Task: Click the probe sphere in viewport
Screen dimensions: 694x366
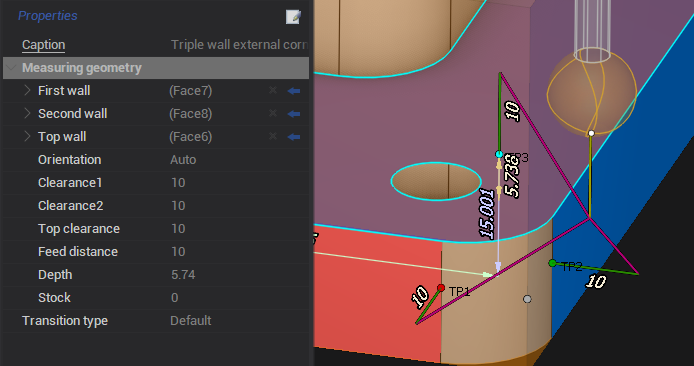Action: 592,93
